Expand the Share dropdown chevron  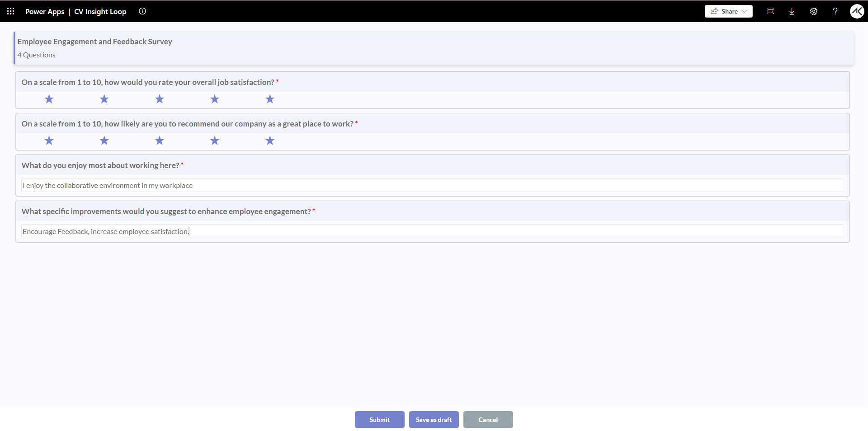coord(743,11)
